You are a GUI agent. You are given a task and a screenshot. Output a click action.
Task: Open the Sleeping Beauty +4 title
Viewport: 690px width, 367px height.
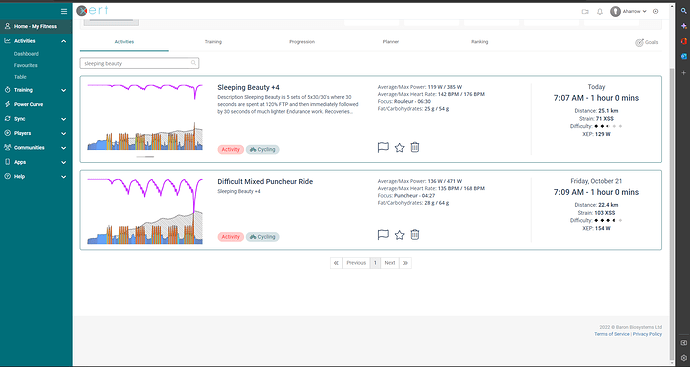(x=248, y=87)
